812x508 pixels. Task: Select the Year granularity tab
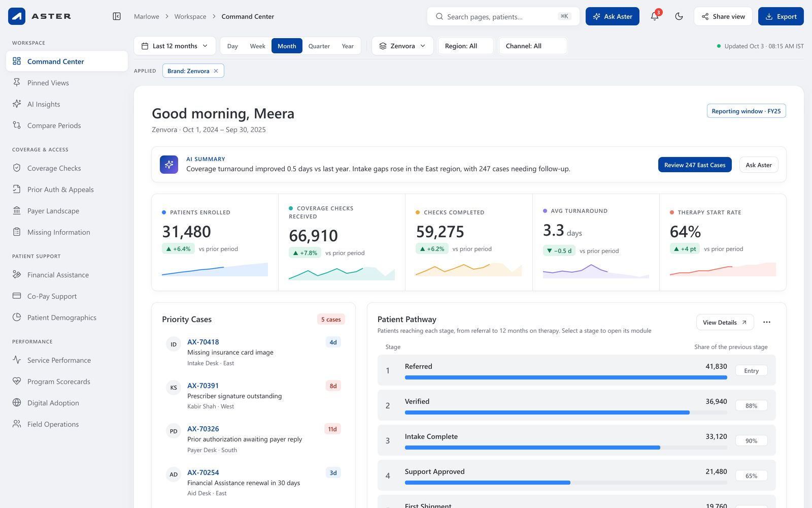pos(348,46)
